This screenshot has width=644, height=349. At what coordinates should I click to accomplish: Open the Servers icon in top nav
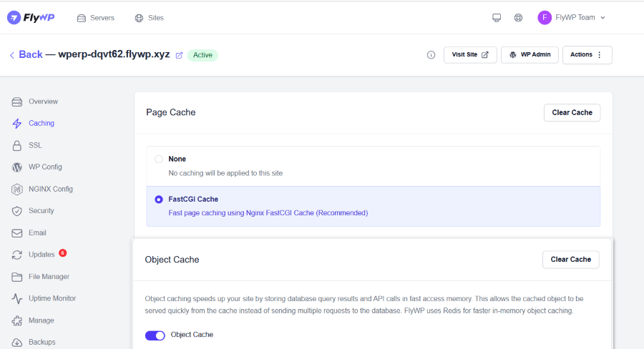(82, 18)
